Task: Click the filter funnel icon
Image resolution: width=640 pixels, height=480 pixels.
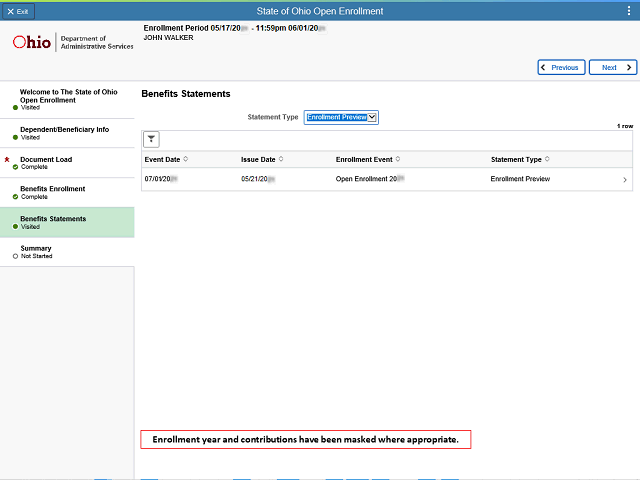Action: (151, 140)
